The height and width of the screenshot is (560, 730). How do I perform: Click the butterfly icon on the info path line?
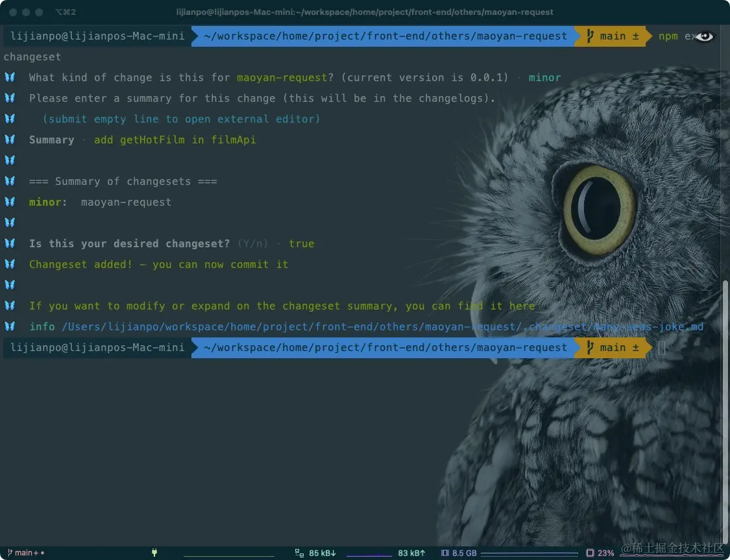pyautogui.click(x=10, y=326)
